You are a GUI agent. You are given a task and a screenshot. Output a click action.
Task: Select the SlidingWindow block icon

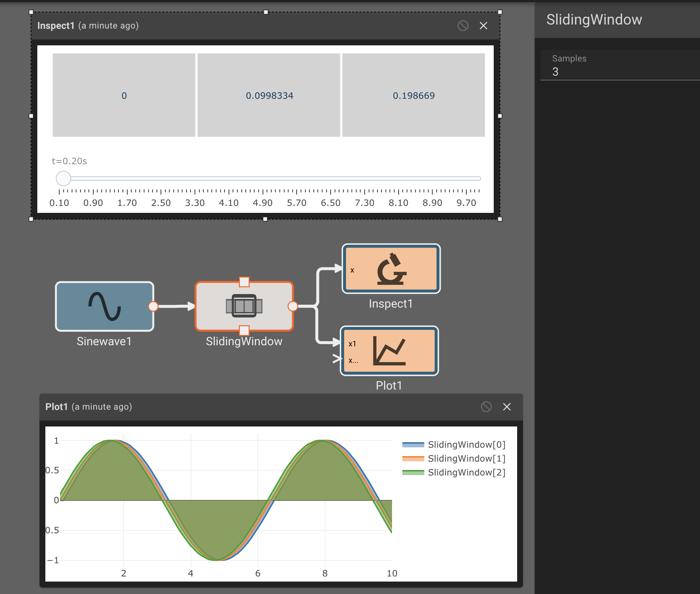coord(244,306)
